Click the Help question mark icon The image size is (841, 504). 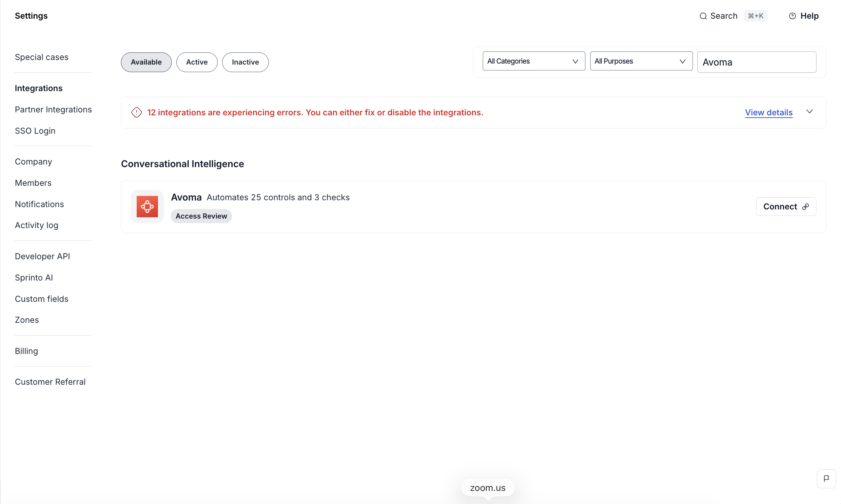[792, 16]
